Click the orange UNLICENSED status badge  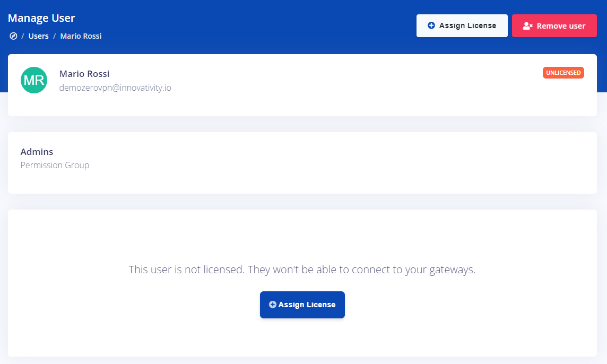(563, 73)
